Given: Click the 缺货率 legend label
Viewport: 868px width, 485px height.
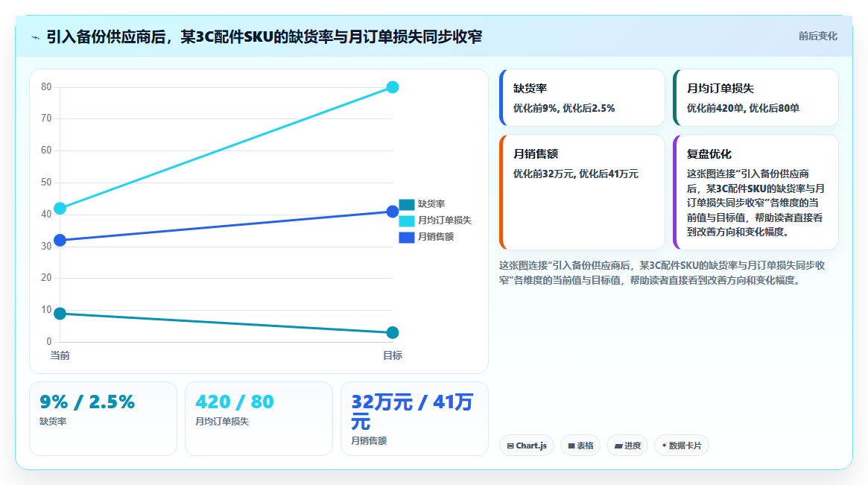Looking at the screenshot, I should tap(431, 204).
